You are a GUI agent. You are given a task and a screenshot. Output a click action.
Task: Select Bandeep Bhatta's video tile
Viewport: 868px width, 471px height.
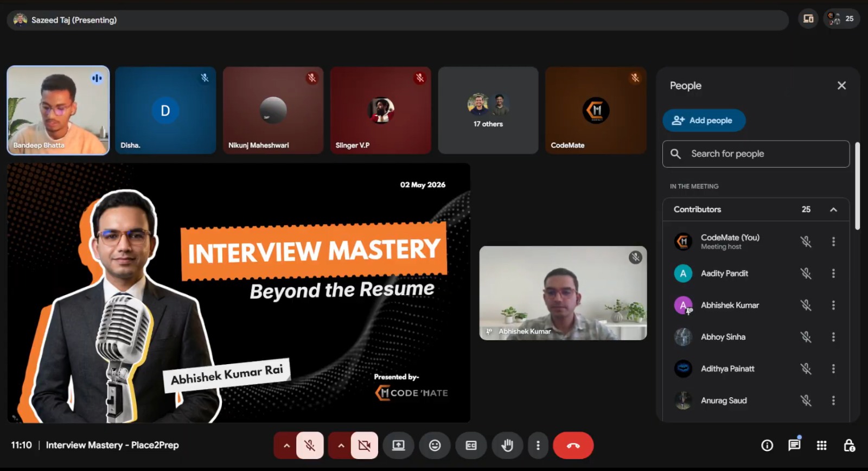point(58,111)
